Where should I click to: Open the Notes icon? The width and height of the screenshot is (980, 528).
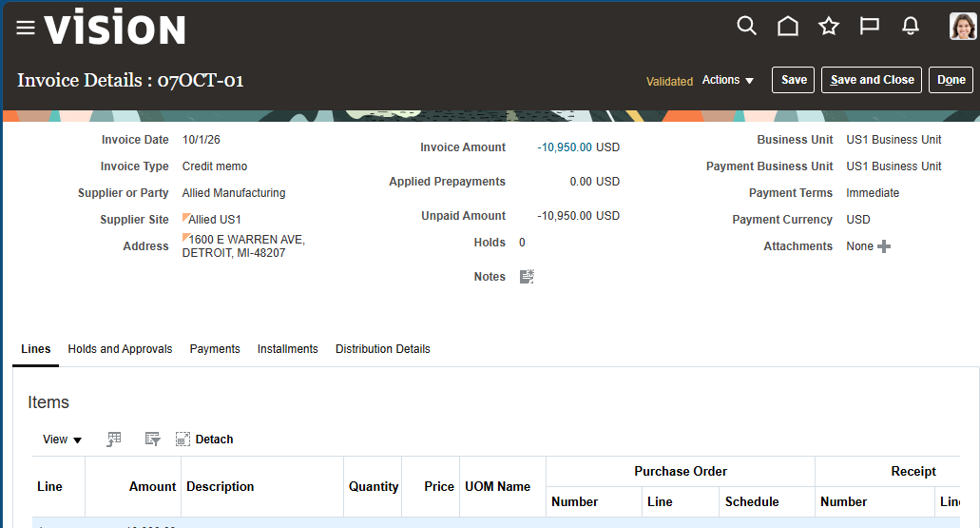pos(527,277)
